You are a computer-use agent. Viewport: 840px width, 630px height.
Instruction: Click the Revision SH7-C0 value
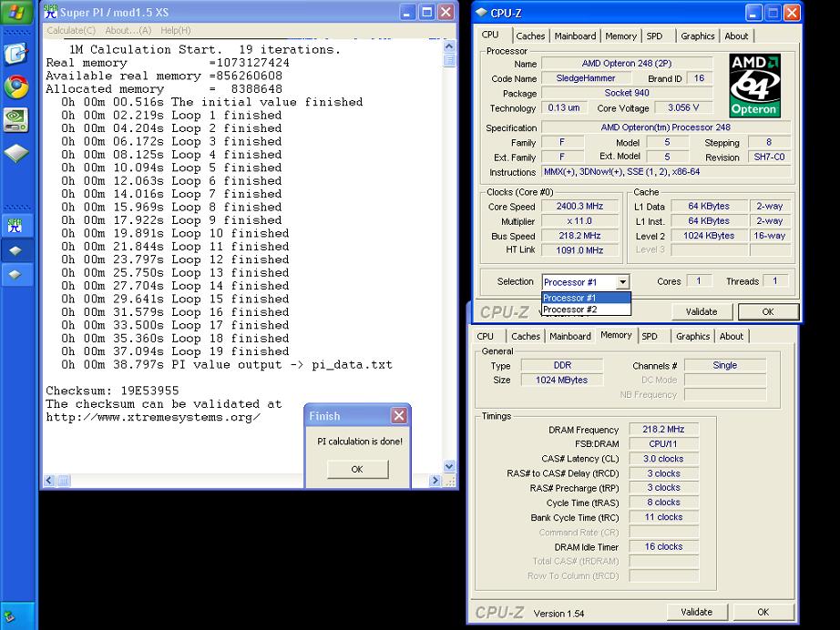769,157
